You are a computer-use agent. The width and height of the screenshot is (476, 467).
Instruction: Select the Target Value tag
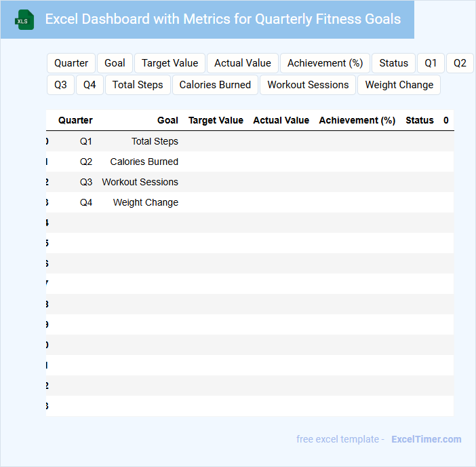tap(170, 63)
